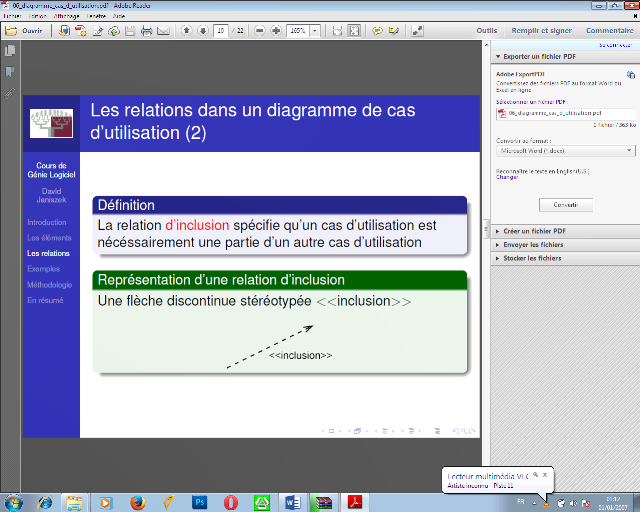This screenshot has height=512, width=640.
Task: Click the Changer language link
Action: coord(507,177)
